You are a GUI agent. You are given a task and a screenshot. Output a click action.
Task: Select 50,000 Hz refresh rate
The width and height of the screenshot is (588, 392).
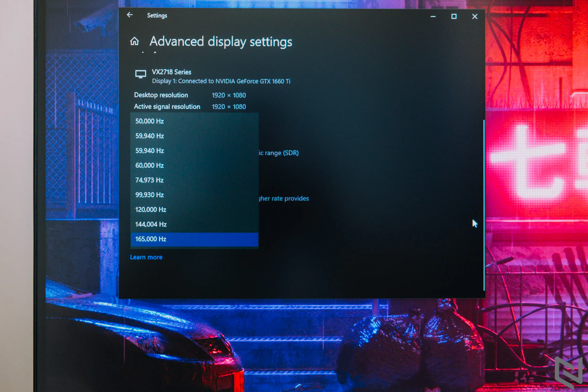tap(194, 121)
